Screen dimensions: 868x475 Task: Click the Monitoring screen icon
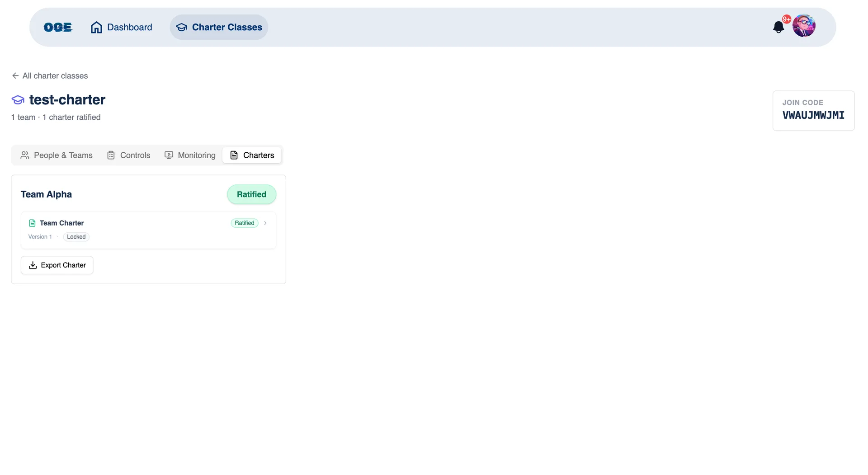(x=169, y=155)
